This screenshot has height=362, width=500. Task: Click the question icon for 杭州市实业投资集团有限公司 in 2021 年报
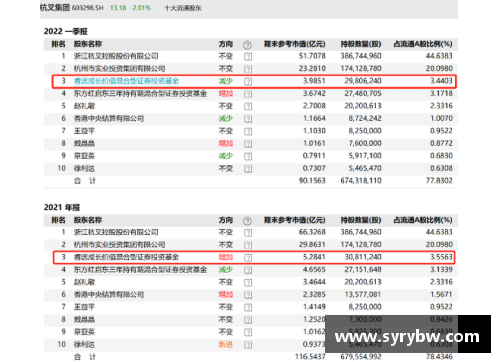pos(248,245)
